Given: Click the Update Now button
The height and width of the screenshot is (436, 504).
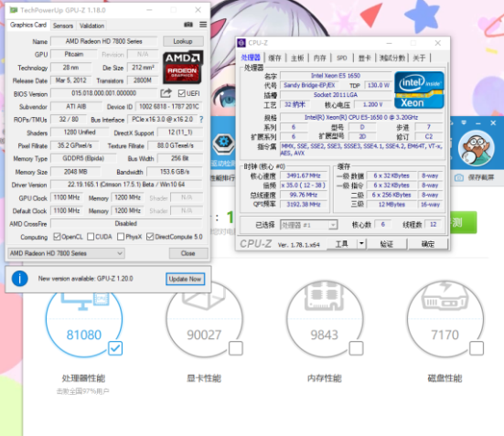Looking at the screenshot, I should pos(185,279).
